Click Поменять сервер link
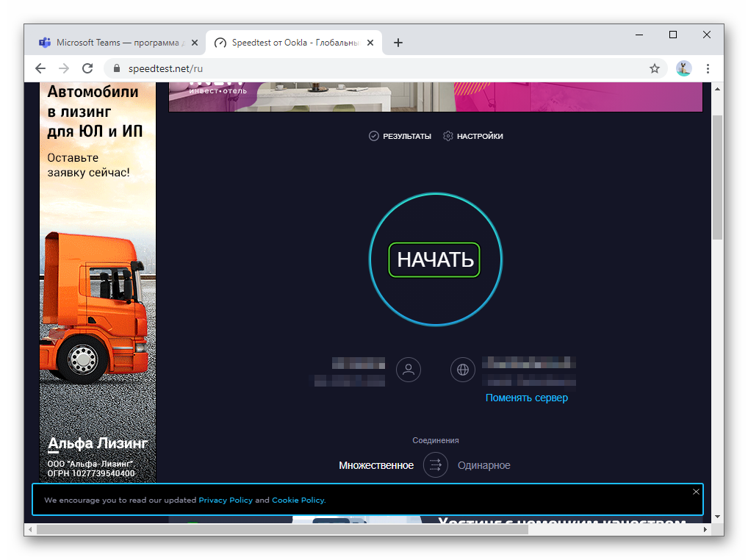 527,398
